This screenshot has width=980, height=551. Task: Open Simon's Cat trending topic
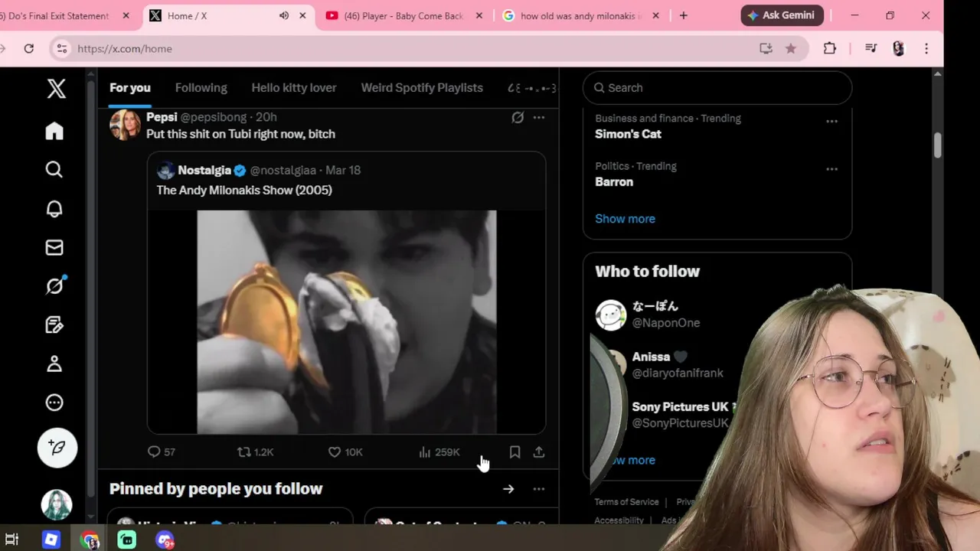(628, 134)
